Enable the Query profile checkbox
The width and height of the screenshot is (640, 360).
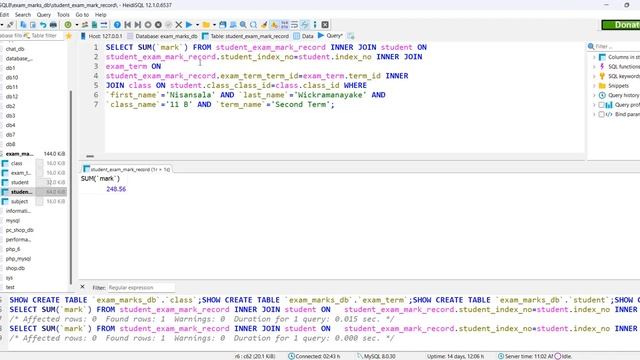pos(601,105)
